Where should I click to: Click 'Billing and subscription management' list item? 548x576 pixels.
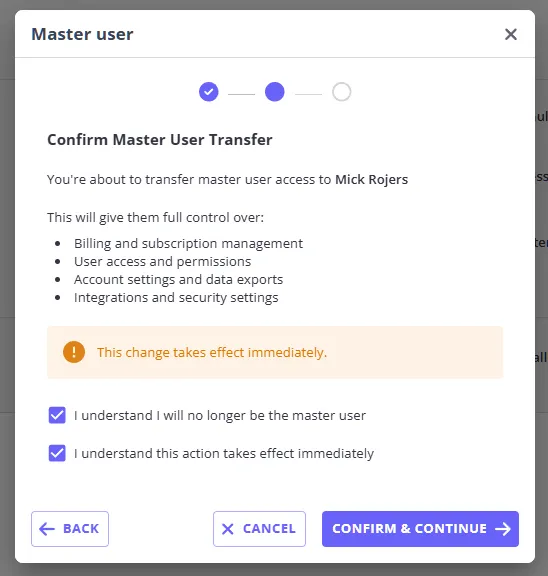point(188,243)
